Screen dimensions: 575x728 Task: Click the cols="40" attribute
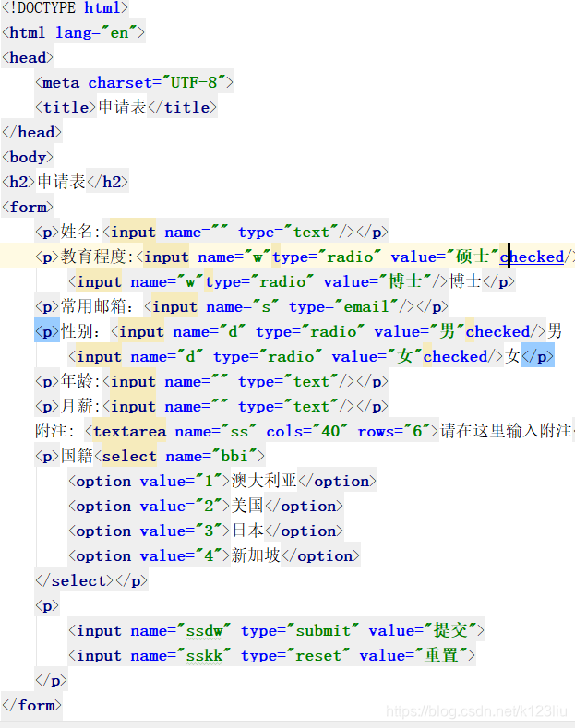[x=306, y=431]
